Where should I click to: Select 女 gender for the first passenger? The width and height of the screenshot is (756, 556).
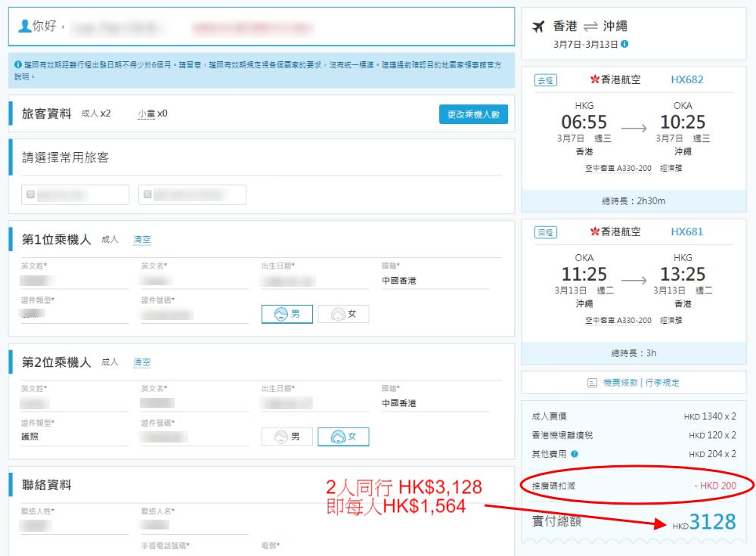click(x=343, y=313)
